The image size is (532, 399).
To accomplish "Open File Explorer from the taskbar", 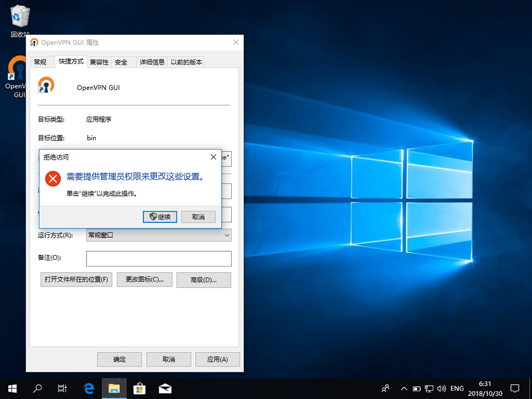I will (114, 388).
